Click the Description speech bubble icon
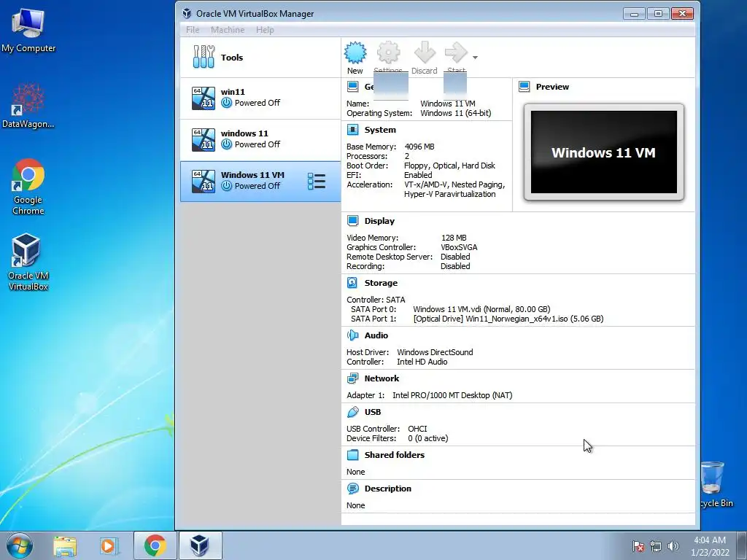The width and height of the screenshot is (747, 560). (352, 489)
